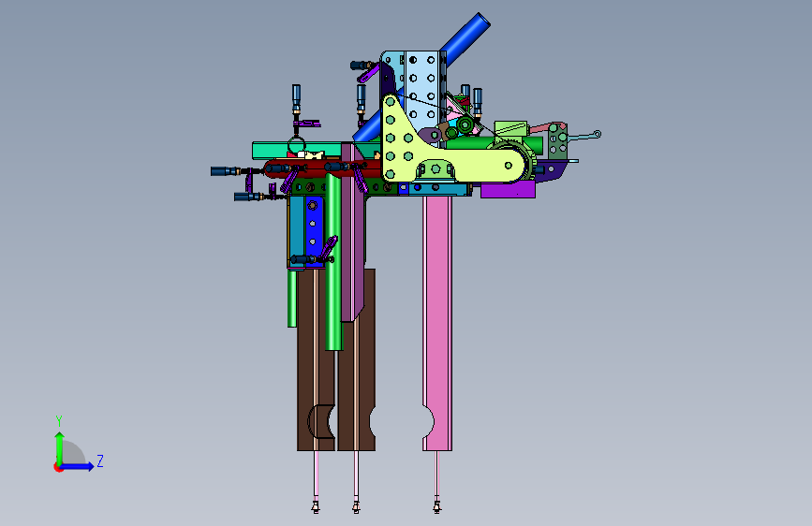Select the blue drilled vertical plate on left
The image size is (812, 526).
tap(313, 230)
